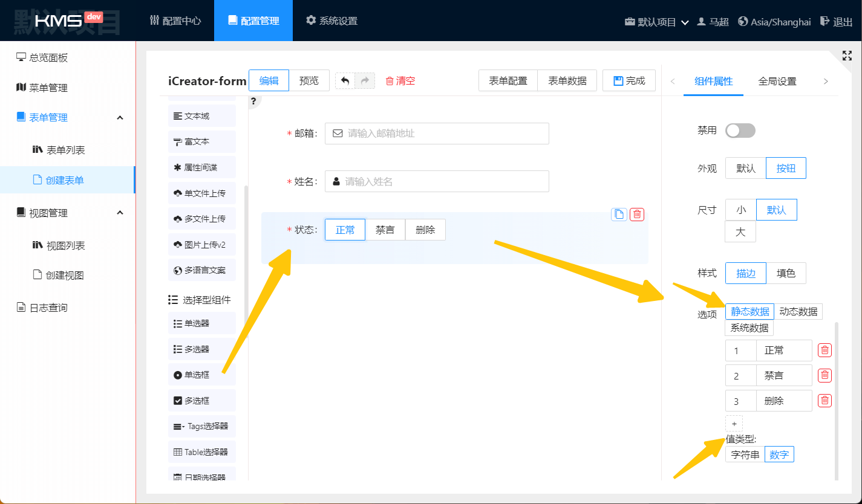862x504 pixels.
Task: Click the undo arrow icon
Action: (345, 81)
